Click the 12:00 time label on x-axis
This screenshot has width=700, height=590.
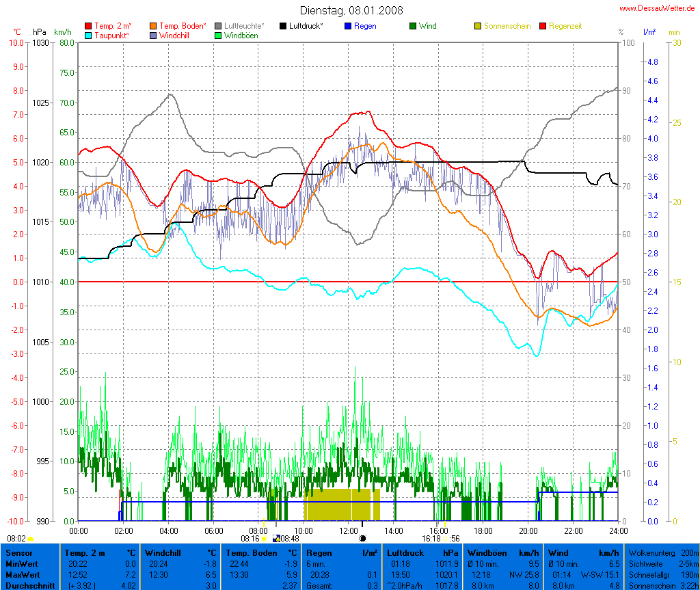tap(349, 531)
